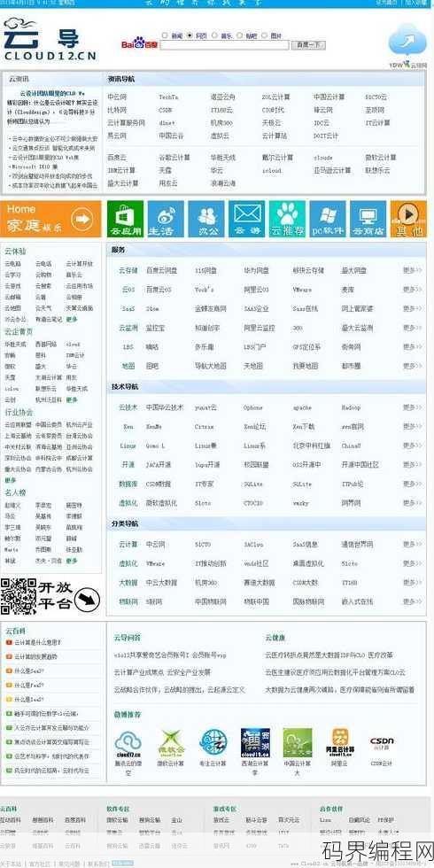Expand 更多 in the SaaS row
This screenshot has height=868, width=434.
pos(412,308)
